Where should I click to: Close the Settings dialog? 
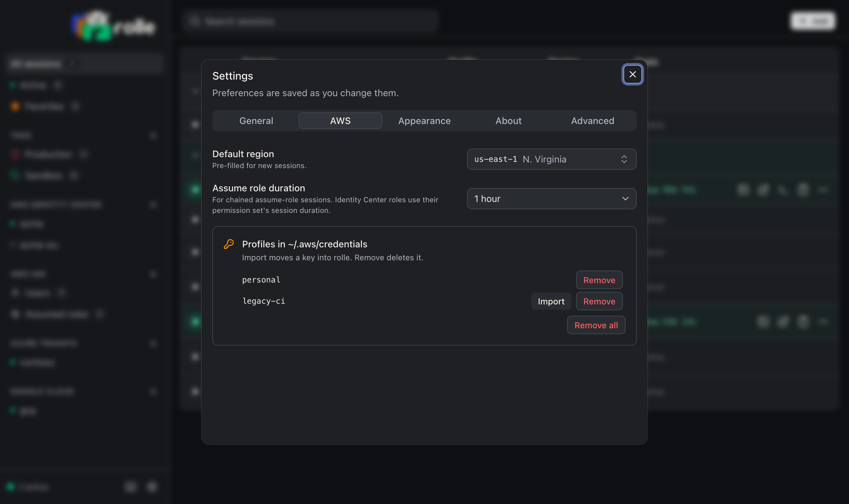632,74
